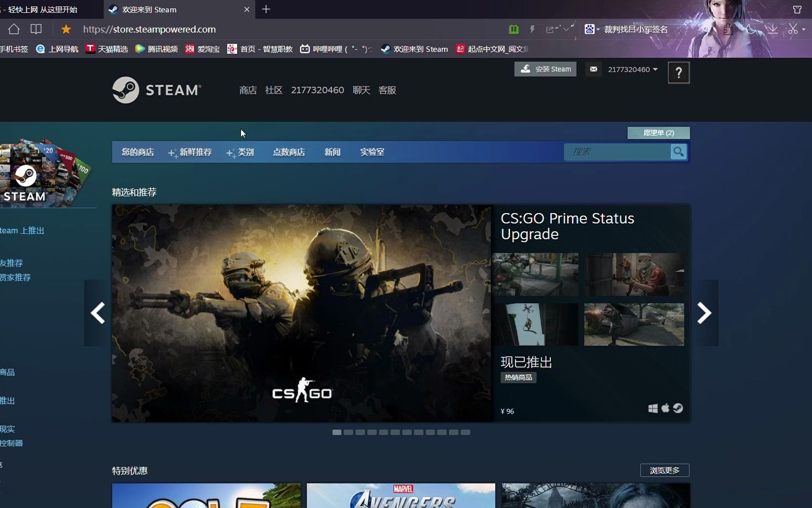This screenshot has width=812, height=508.
Task: Open the 您的商店 store tab
Action: point(138,152)
